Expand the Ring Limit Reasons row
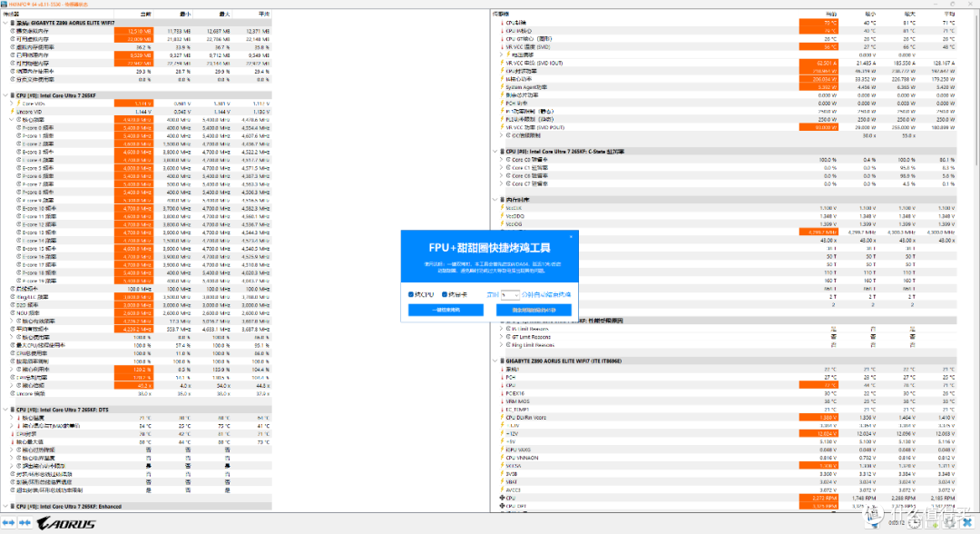This screenshot has width=980, height=534. pos(501,345)
